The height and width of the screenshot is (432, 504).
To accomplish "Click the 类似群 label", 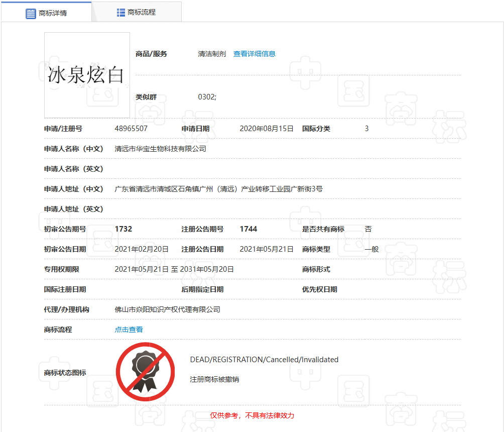I will [146, 97].
